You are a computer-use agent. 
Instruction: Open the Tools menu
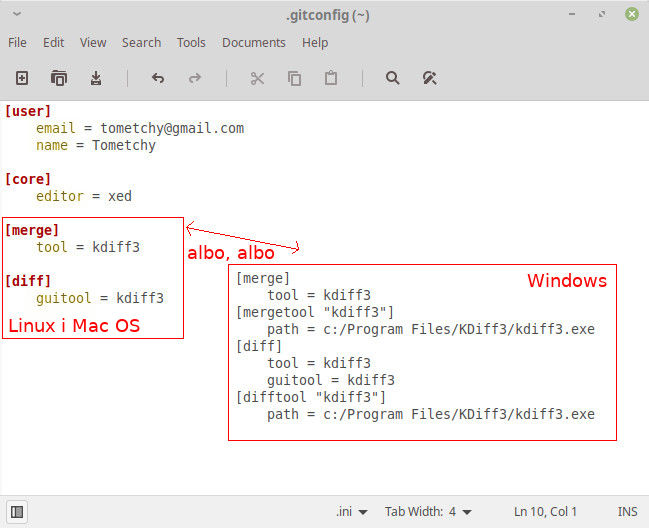191,43
